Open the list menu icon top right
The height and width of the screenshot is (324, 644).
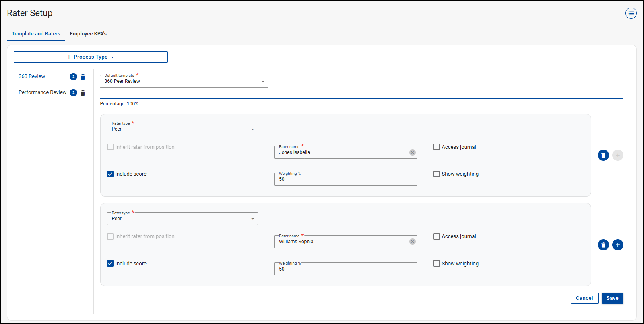tap(631, 13)
